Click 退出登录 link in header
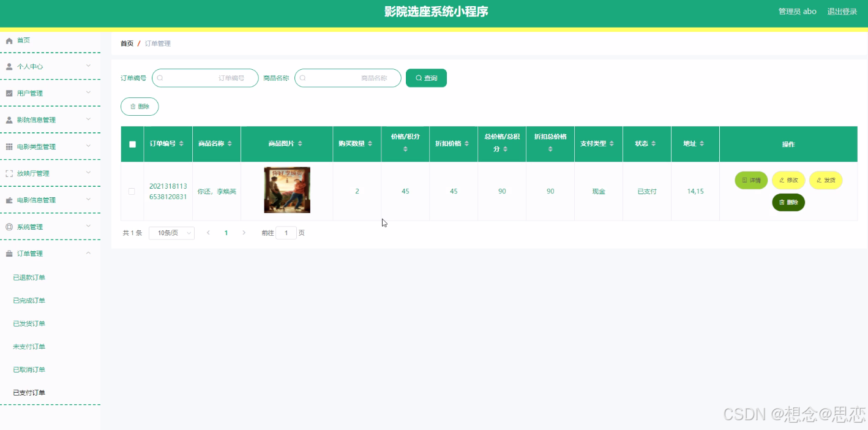The height and width of the screenshot is (430, 868). (x=842, y=12)
